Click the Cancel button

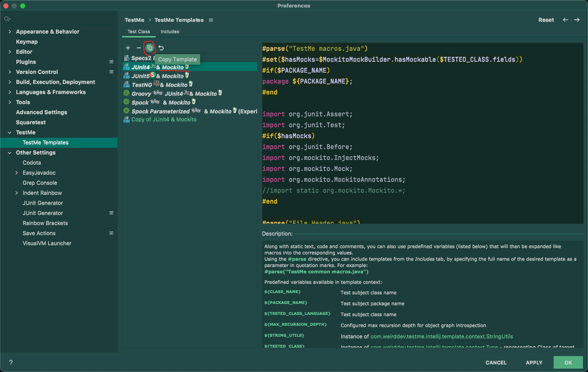coord(496,362)
